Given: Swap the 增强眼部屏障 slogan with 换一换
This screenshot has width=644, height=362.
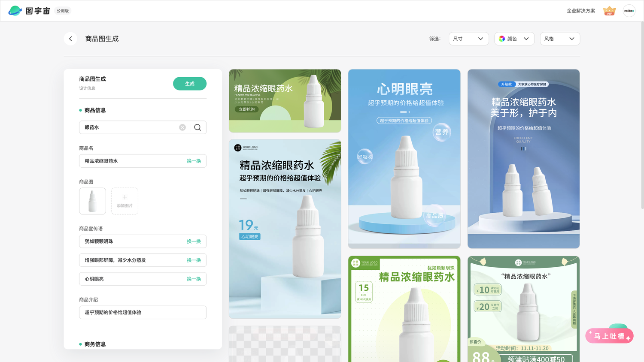Looking at the screenshot, I should [x=194, y=260].
